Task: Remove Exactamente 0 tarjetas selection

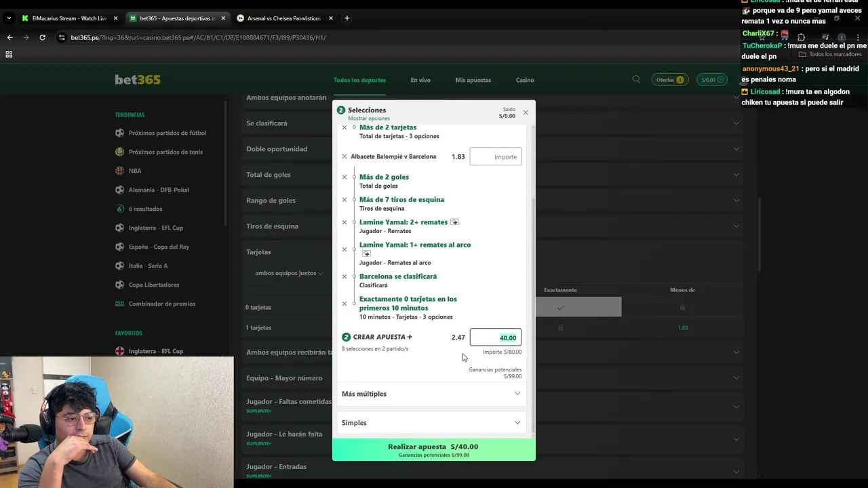Action: [344, 304]
